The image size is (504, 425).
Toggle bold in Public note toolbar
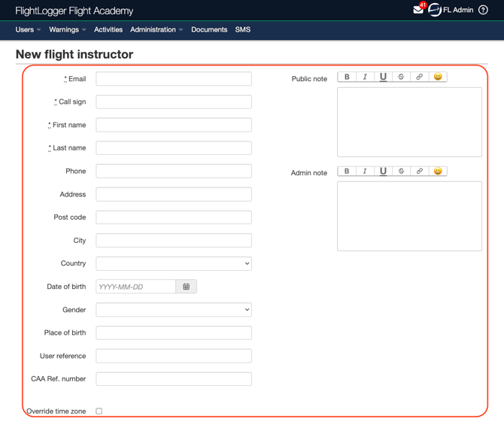pos(347,77)
